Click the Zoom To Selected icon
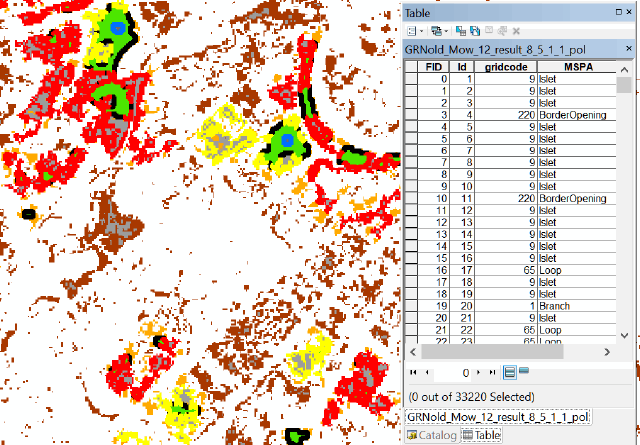 point(502,31)
